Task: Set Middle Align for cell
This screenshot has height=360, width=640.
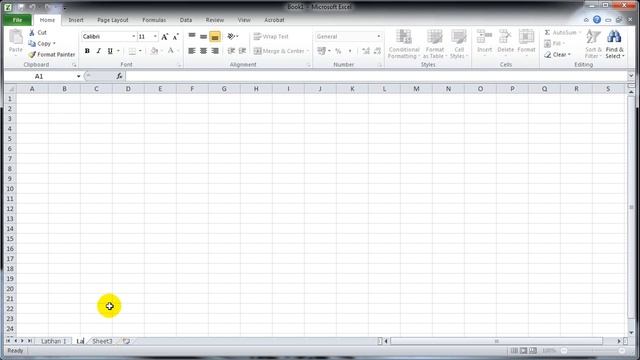Action: 203,36
